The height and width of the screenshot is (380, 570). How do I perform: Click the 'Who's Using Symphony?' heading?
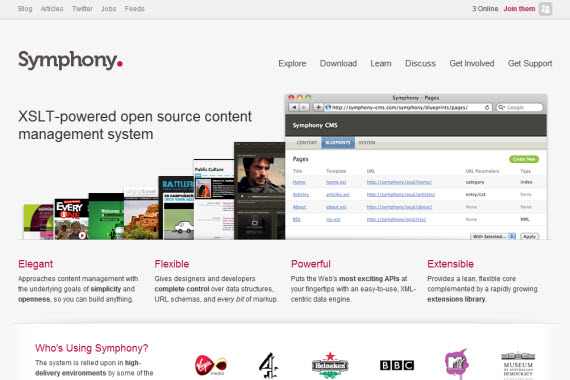click(92, 348)
